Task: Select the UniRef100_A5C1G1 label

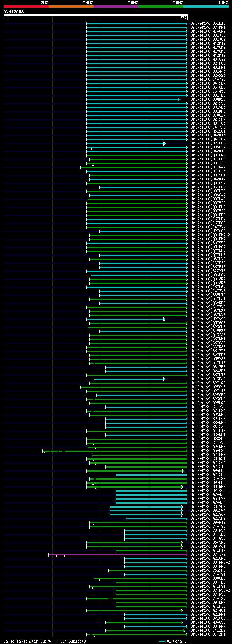Action: [x=208, y=131]
